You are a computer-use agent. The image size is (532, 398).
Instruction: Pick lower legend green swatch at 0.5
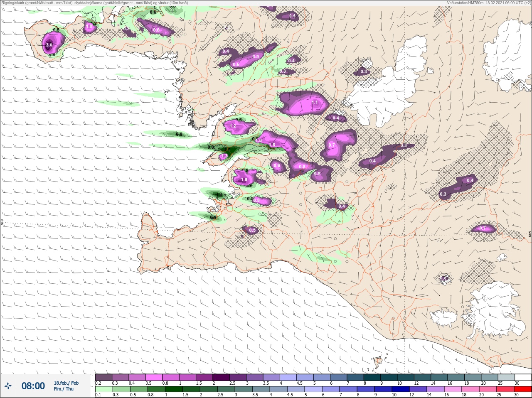point(139,389)
